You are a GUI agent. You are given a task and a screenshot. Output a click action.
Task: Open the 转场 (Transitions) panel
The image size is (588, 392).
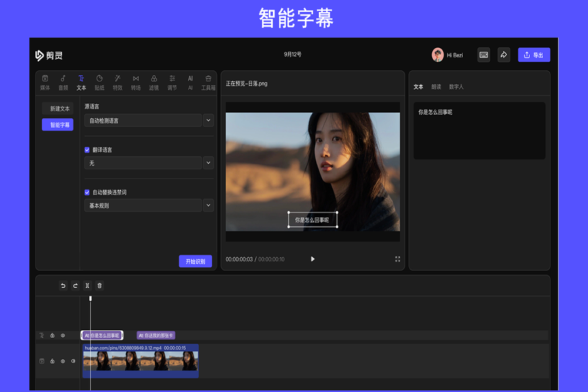pos(136,82)
